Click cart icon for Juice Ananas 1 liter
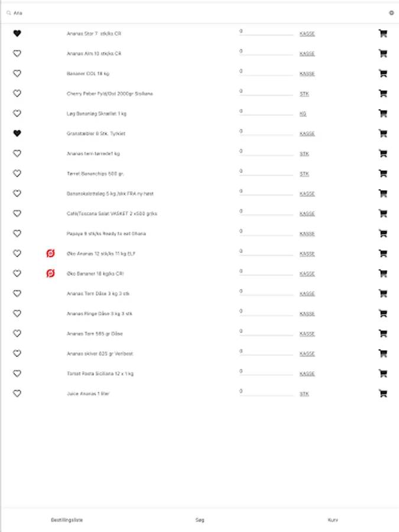 pyautogui.click(x=382, y=394)
